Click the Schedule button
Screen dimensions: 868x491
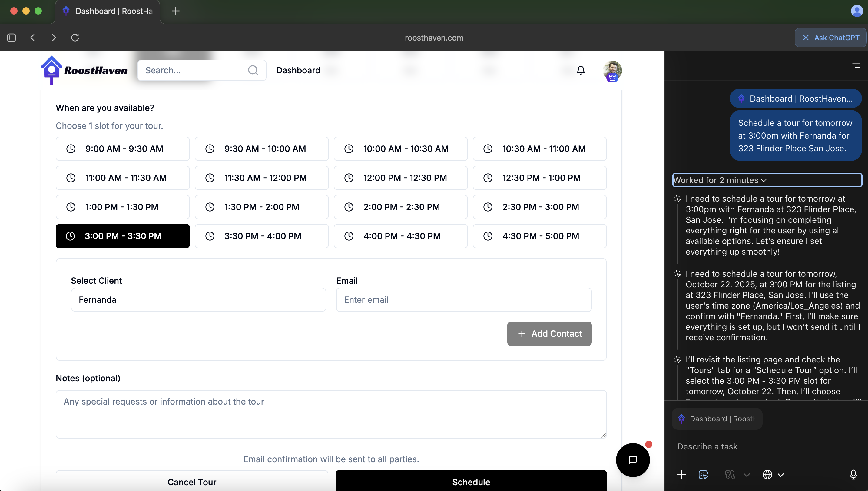(471, 482)
